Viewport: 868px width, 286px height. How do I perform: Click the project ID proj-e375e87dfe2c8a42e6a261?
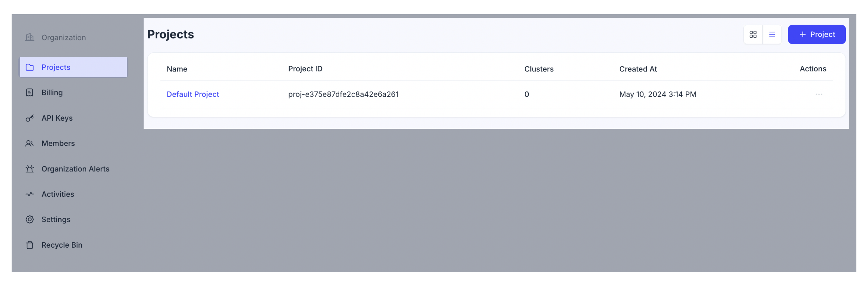(x=343, y=94)
